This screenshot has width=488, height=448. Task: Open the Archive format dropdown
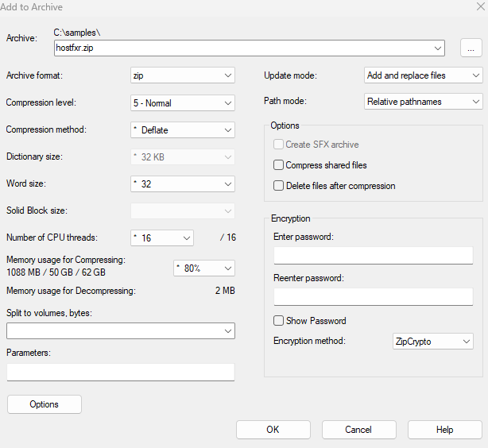point(182,75)
